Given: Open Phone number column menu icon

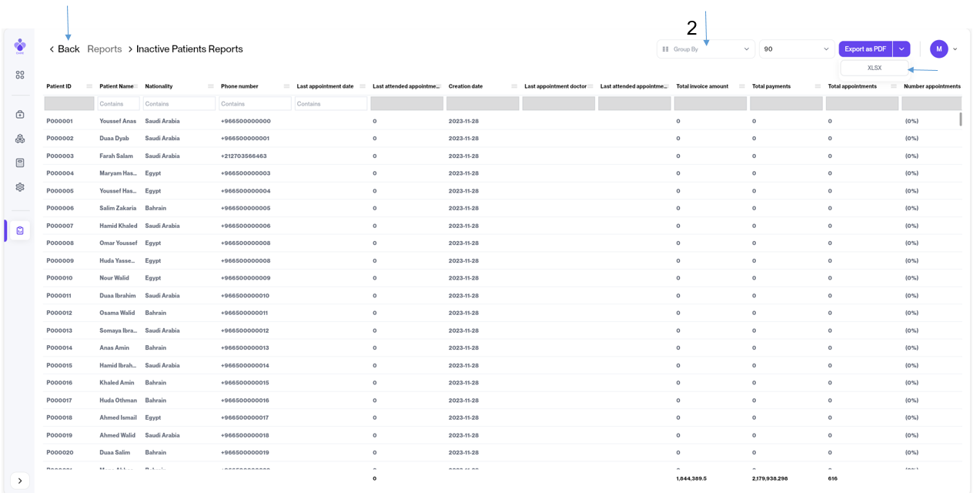Looking at the screenshot, I should click(x=286, y=86).
